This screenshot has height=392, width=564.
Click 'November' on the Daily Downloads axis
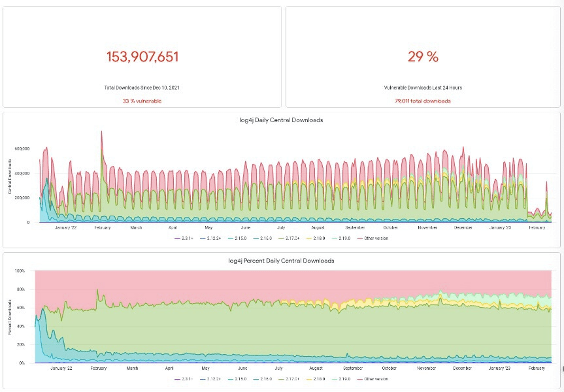point(427,227)
